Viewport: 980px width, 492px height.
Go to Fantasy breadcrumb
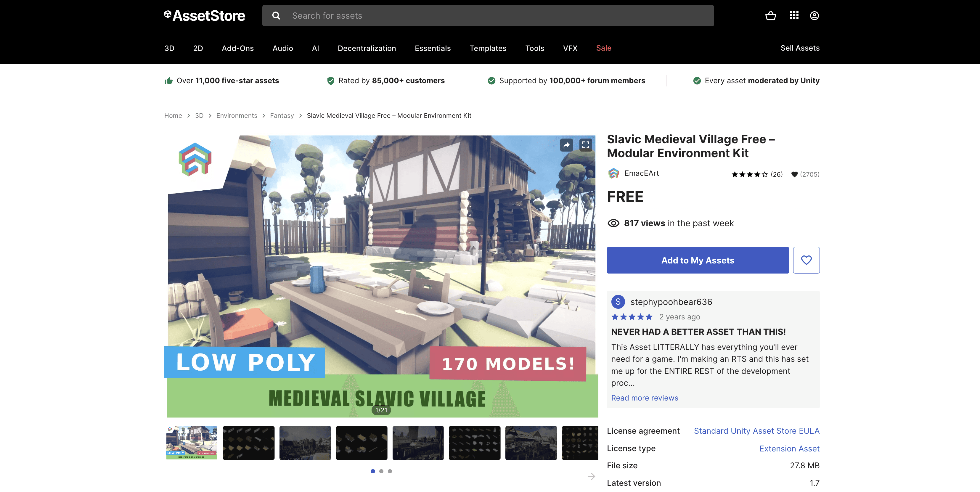(x=282, y=116)
